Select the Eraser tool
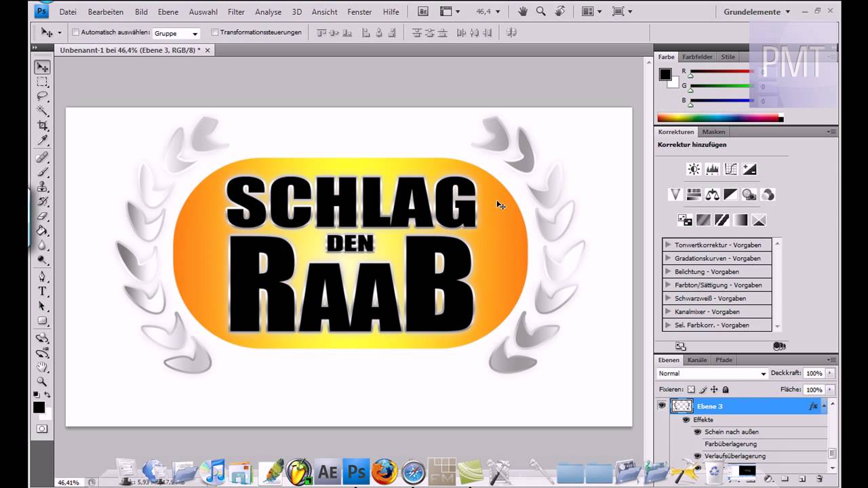Image resolution: width=868 pixels, height=488 pixels. pyautogui.click(x=43, y=217)
